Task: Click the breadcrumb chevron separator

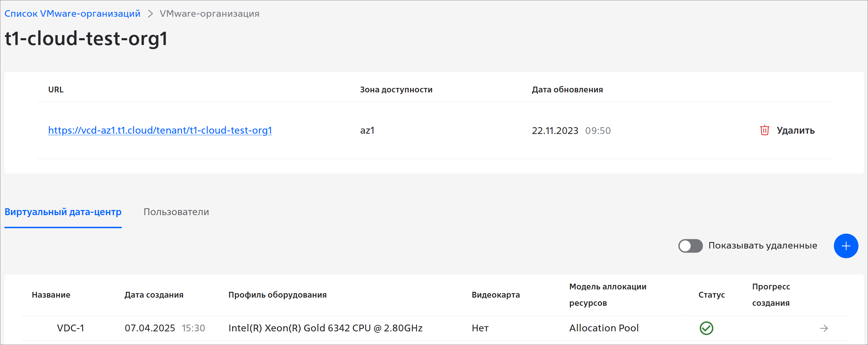Action: [150, 14]
